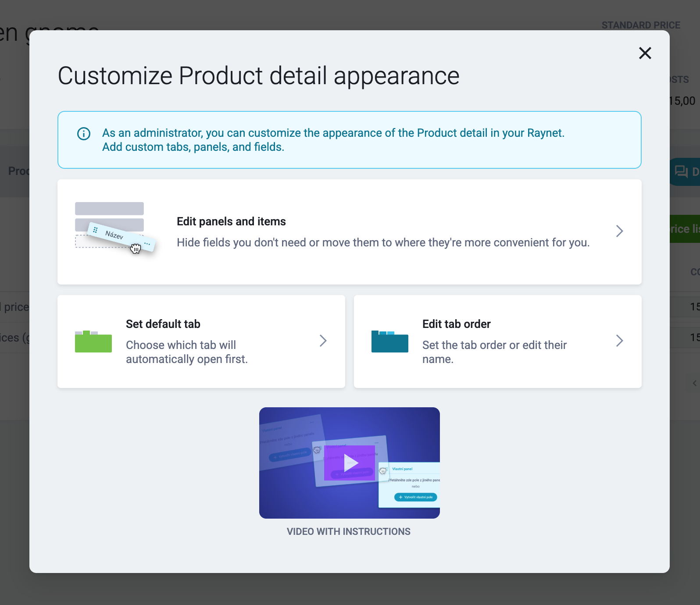Click 'Set the tab order or edit their name'

(494, 352)
